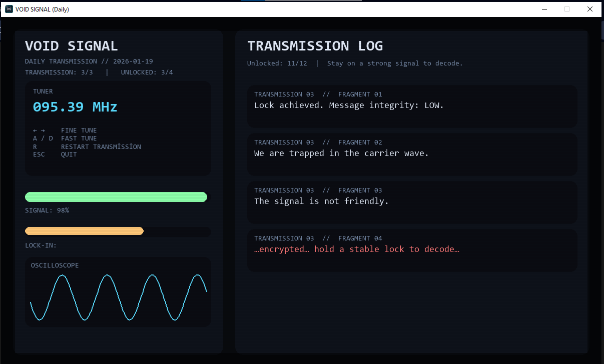
Task: Select the Fragment 01 log card
Action: coord(412,106)
